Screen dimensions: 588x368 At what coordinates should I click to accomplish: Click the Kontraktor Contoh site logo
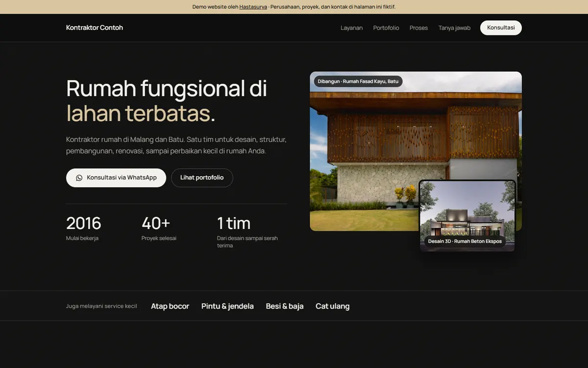(x=95, y=27)
